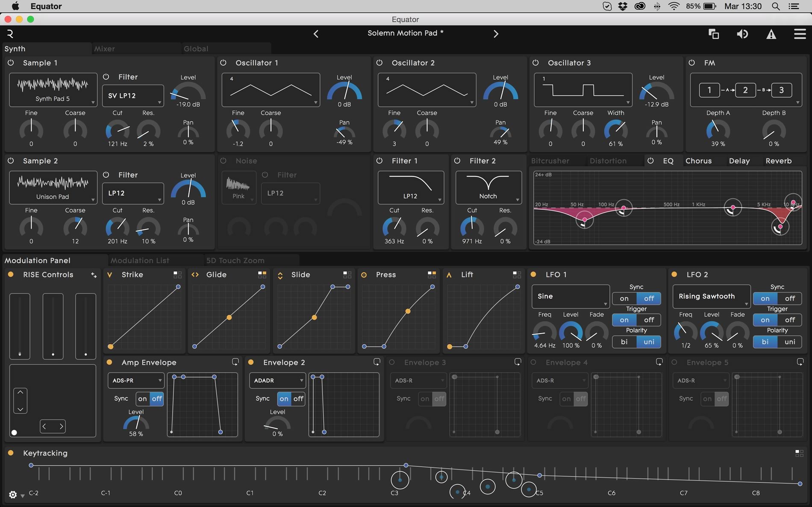Click the Distortion effect tab
Screen dimensions: 812x507
(x=608, y=161)
